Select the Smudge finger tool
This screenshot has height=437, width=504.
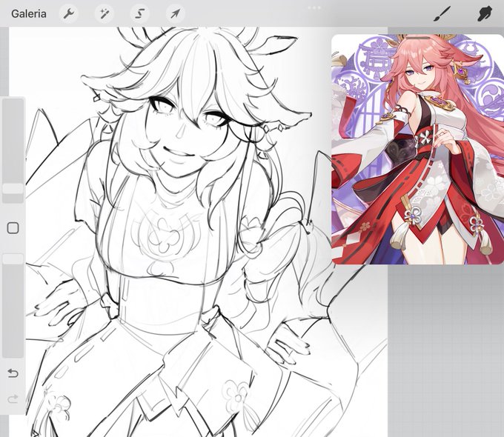click(x=485, y=14)
